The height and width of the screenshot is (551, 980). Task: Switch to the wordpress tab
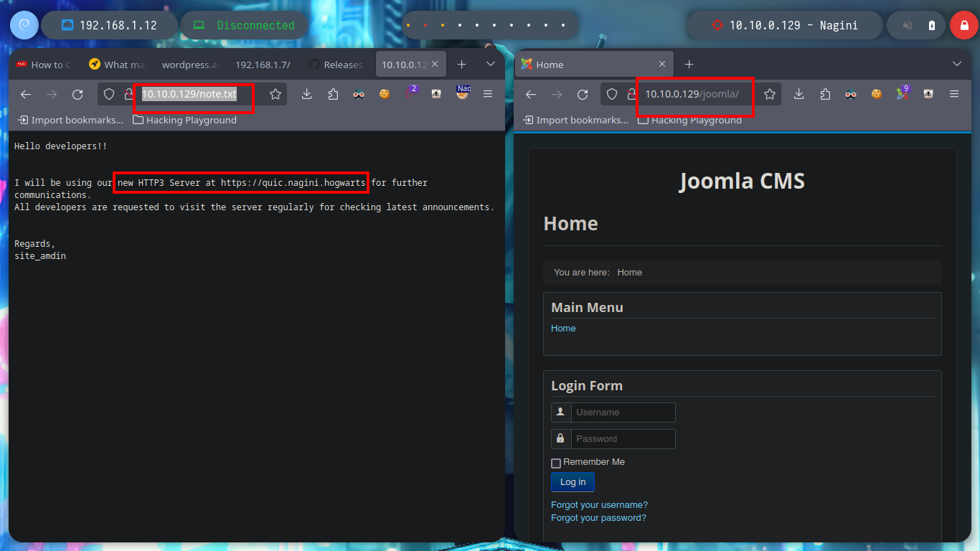191,65
